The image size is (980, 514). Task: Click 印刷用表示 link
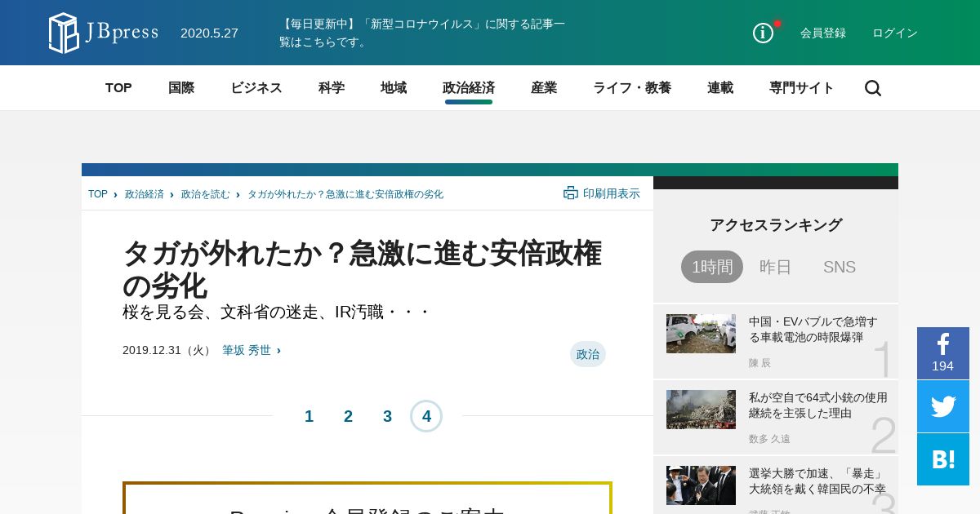[x=612, y=193]
